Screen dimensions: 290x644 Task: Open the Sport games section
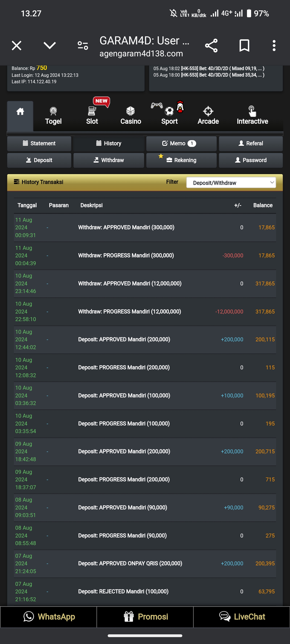click(x=169, y=116)
